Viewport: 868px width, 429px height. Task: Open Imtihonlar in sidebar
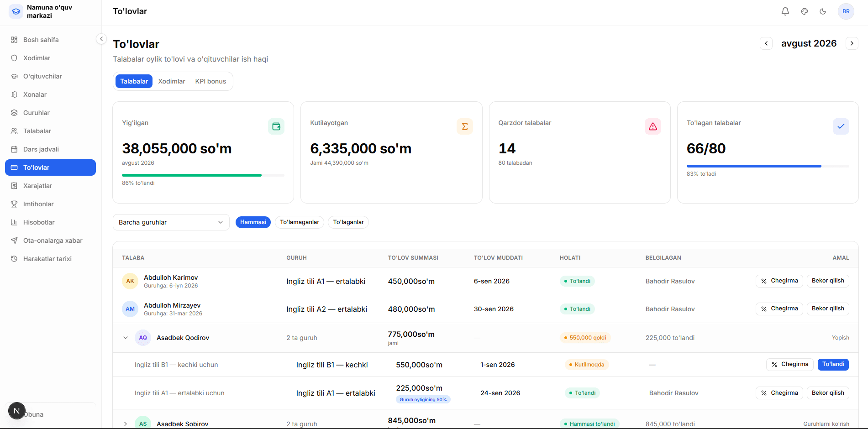point(50,204)
